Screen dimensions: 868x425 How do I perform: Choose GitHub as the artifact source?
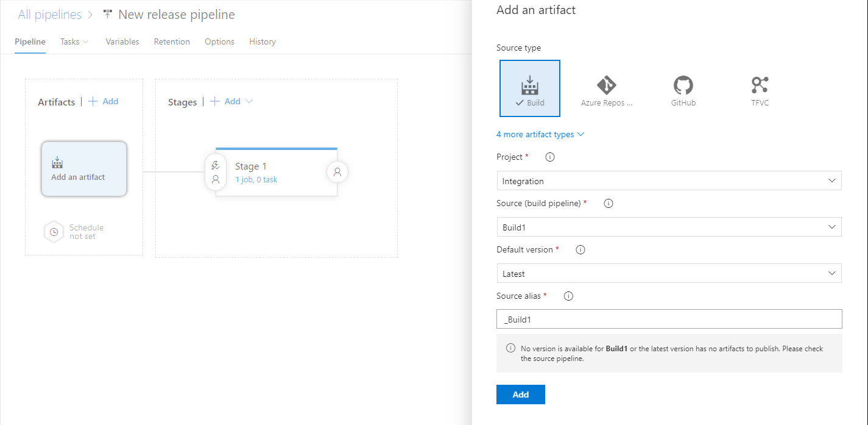[x=683, y=88]
